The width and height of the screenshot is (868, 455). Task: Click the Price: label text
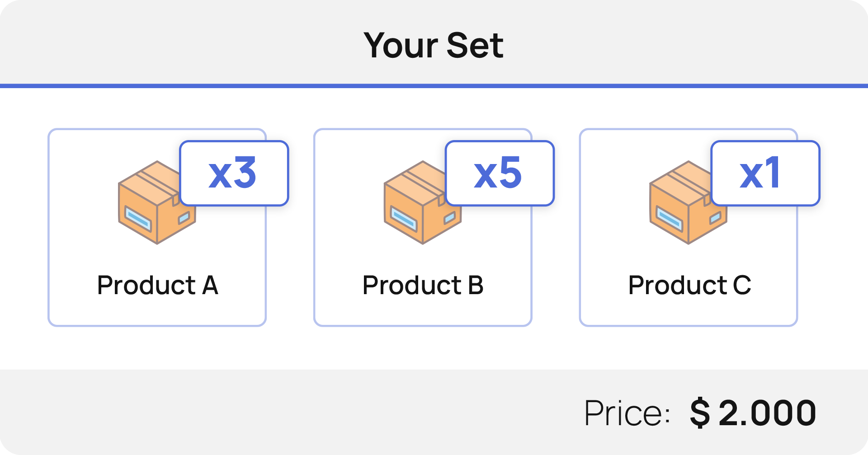tap(627, 413)
